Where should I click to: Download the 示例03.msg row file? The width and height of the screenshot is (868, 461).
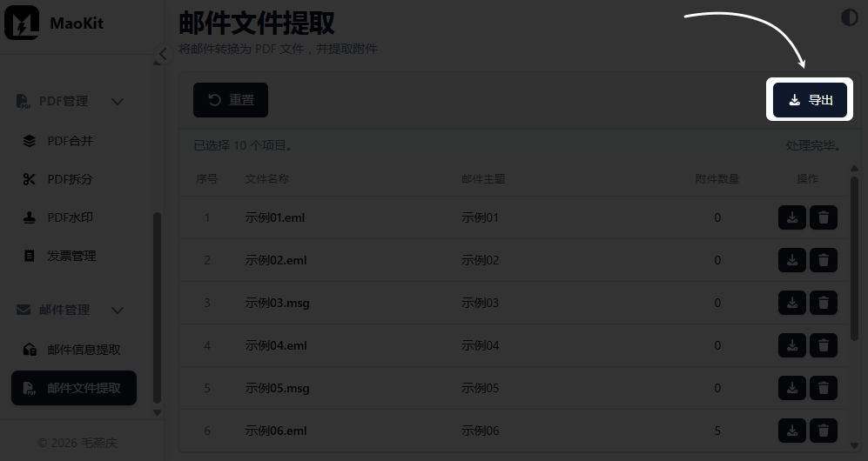coord(791,303)
